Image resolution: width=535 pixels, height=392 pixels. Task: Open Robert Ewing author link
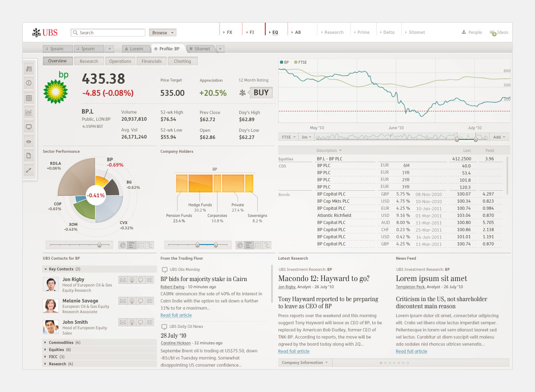click(172, 287)
